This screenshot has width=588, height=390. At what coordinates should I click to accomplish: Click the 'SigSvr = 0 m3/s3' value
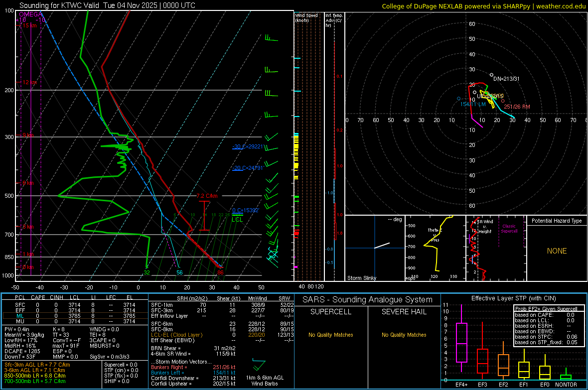coord(110,357)
